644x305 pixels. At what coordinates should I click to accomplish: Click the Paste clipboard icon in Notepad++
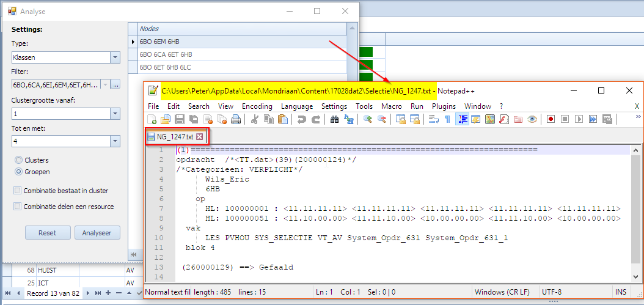click(x=282, y=120)
